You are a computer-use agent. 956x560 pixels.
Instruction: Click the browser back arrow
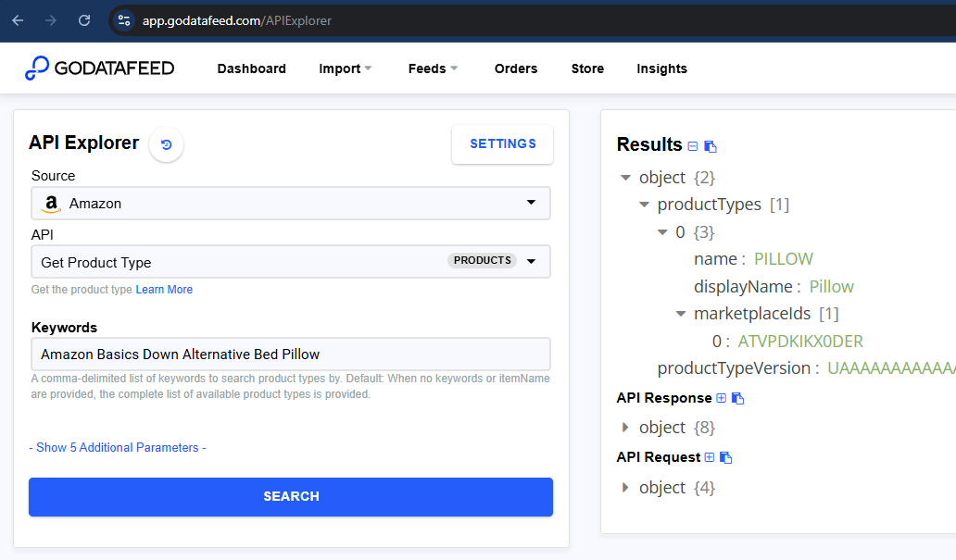[18, 20]
